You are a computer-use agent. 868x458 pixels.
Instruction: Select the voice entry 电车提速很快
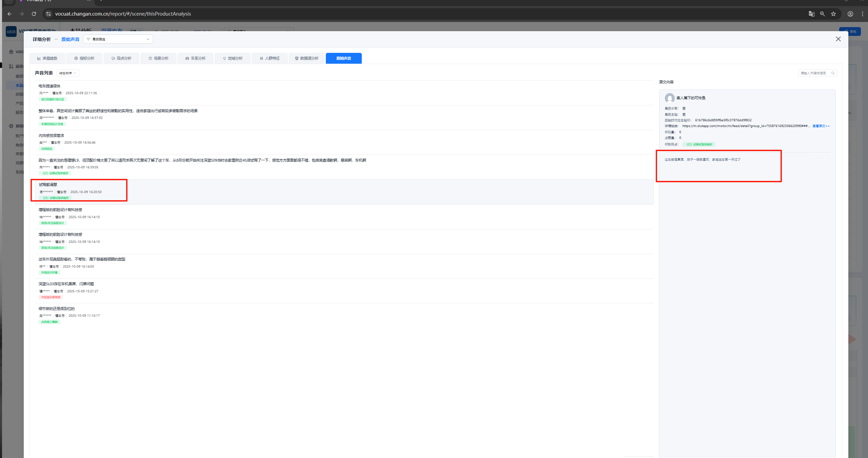[50, 86]
